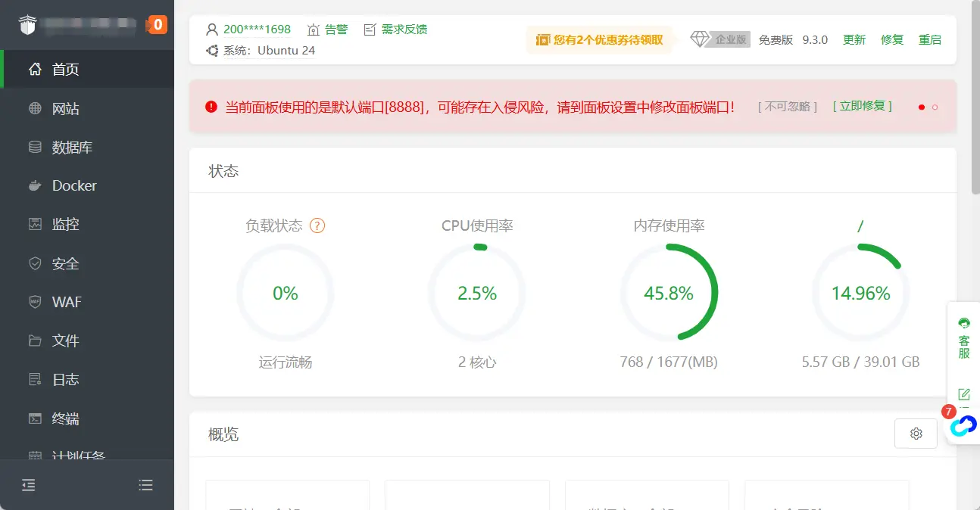Click the WAF shield icon in sidebar

click(x=35, y=302)
